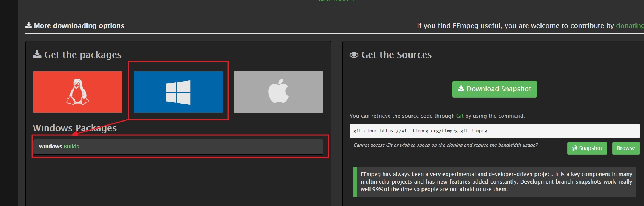644x206 pixels.
Task: Click the 'If you find FFmpeg useful' text
Action: 515,25
